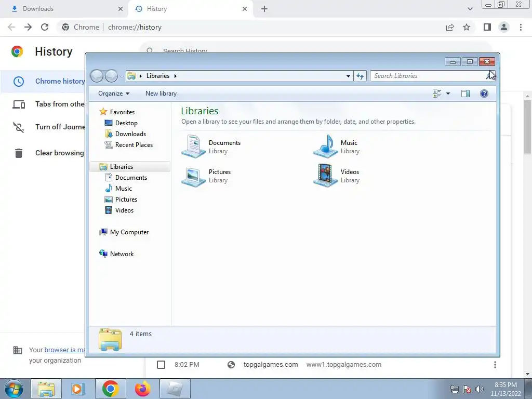The image size is (532, 399).
Task: Open the Documents library icon
Action: (x=193, y=146)
